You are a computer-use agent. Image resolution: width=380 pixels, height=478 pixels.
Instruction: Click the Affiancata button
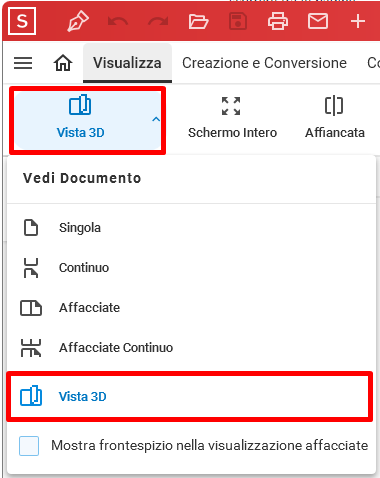335,118
